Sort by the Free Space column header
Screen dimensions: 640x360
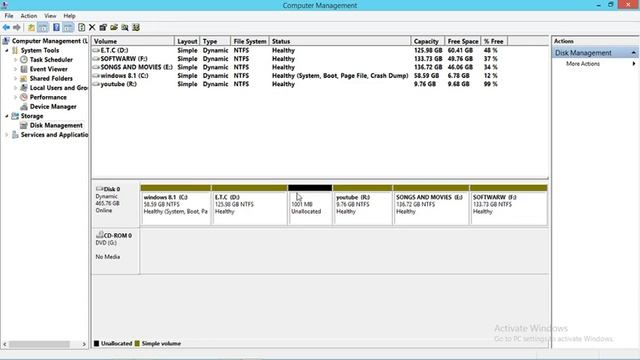point(463,41)
